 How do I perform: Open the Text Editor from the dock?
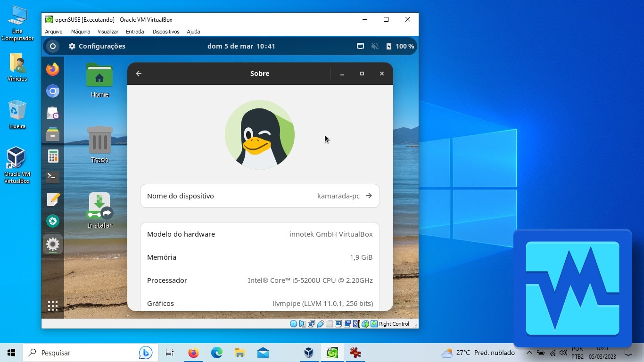pyautogui.click(x=52, y=199)
